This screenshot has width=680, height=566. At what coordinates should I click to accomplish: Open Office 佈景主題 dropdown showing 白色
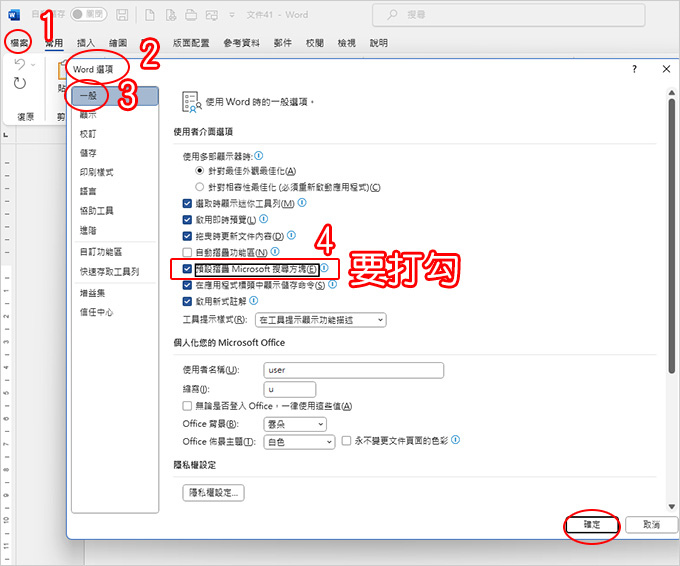(299, 442)
